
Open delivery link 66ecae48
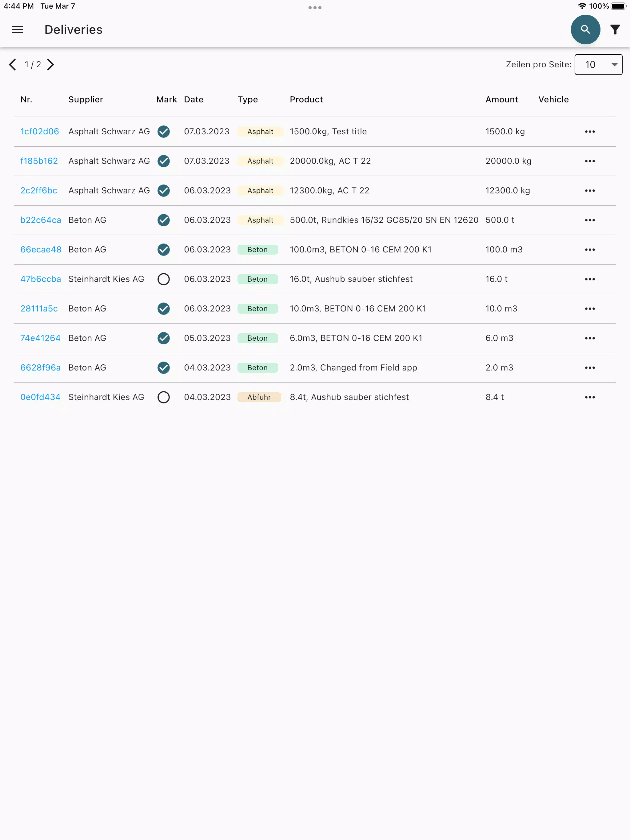(41, 249)
